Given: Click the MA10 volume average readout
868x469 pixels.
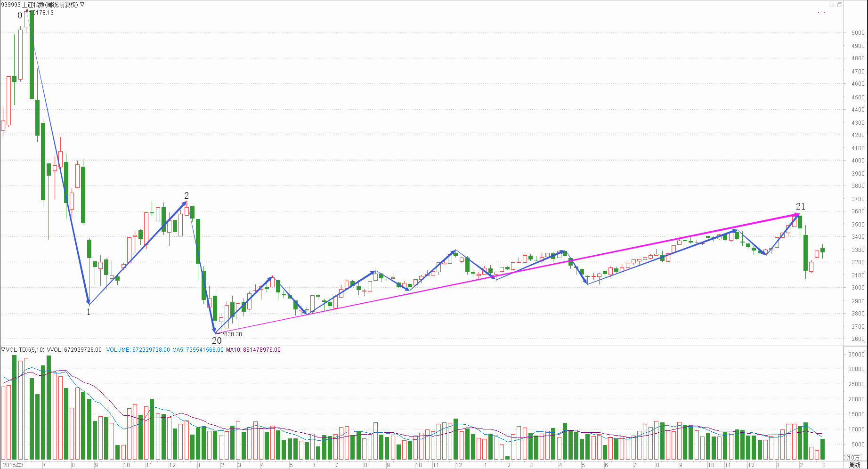Looking at the screenshot, I should [253, 350].
